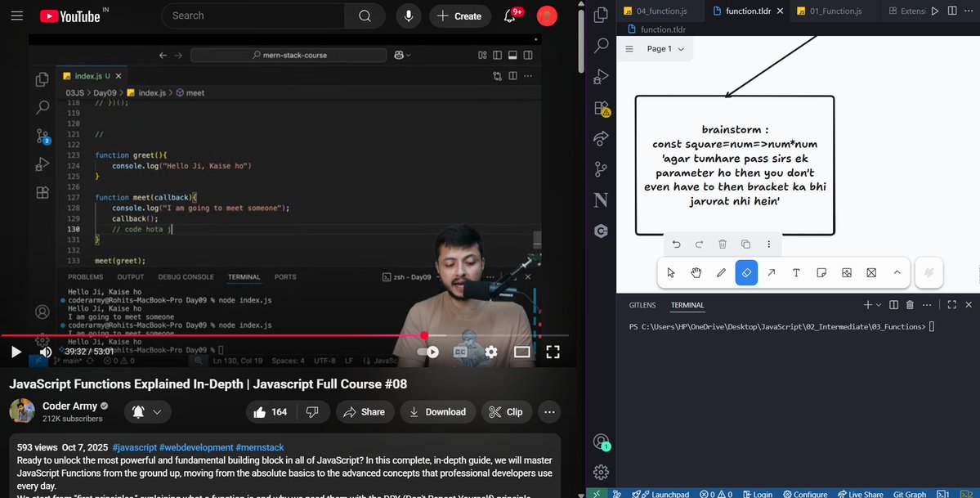Screen dimensions: 980x498
Task: Toggle autoplay switch in the video player
Action: pyautogui.click(x=429, y=352)
